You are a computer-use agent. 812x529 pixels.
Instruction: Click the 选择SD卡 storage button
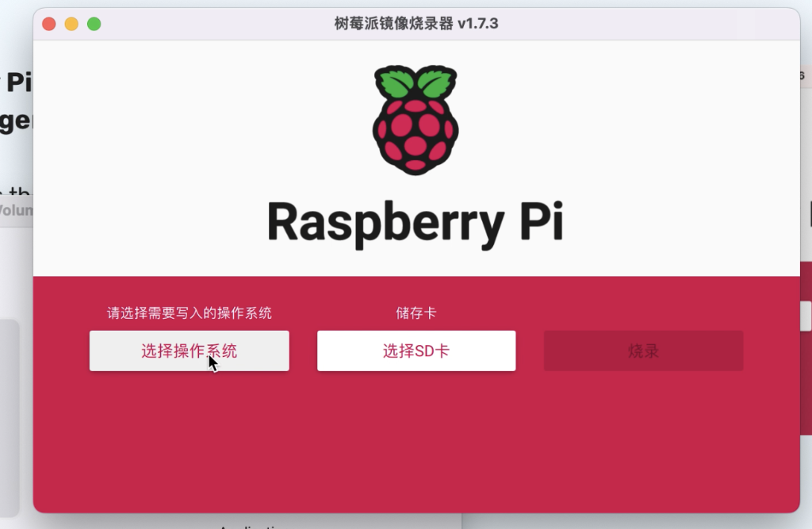416,351
